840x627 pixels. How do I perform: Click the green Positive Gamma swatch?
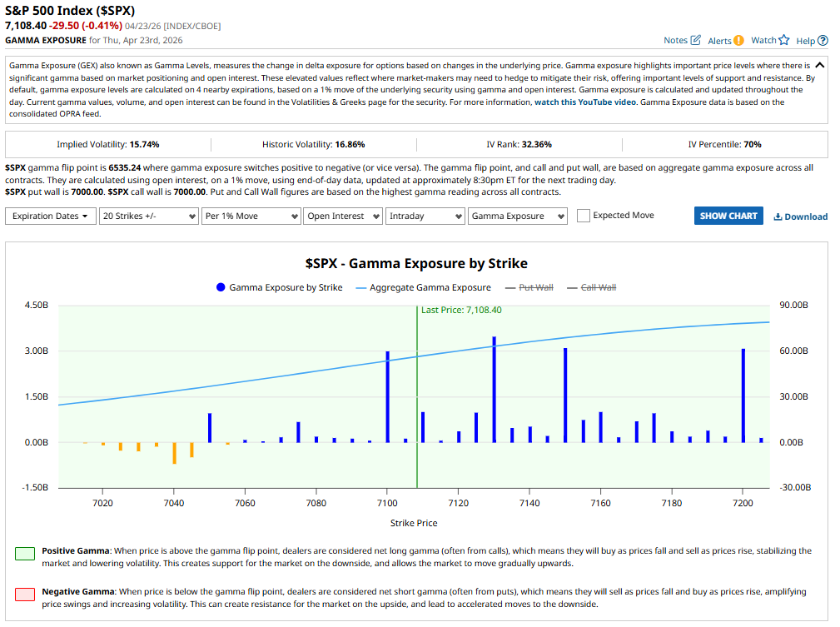coord(25,553)
